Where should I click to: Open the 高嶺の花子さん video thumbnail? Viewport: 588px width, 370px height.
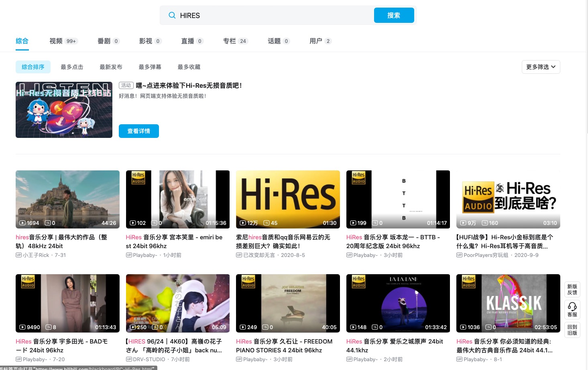click(178, 303)
